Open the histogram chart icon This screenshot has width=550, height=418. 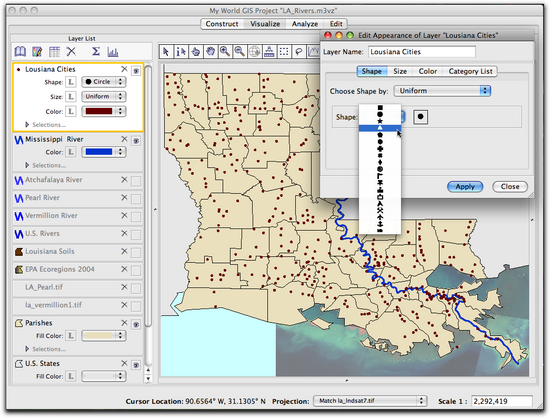pos(113,52)
